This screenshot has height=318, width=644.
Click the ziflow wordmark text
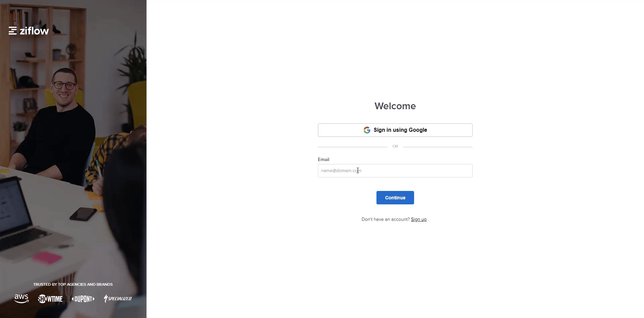click(x=34, y=31)
